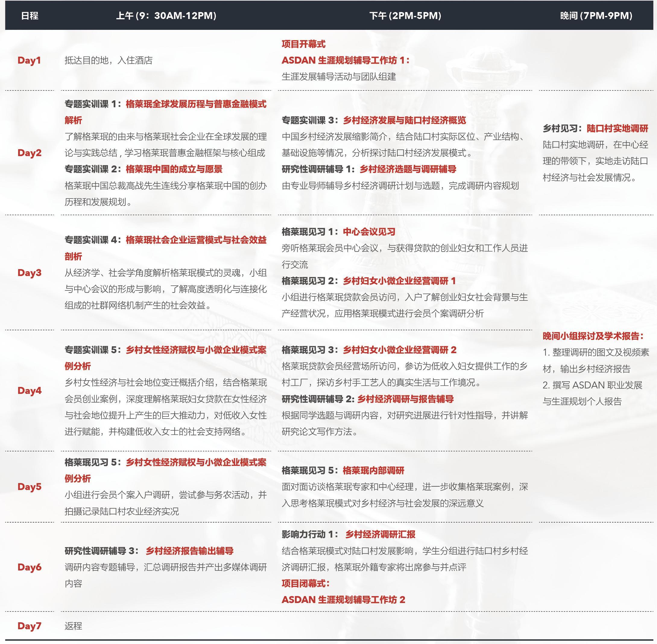Viewport: 657px width, 644px height.
Task: Click 2. 撰写 ASDAN 职业发展 line
Action: (592, 385)
